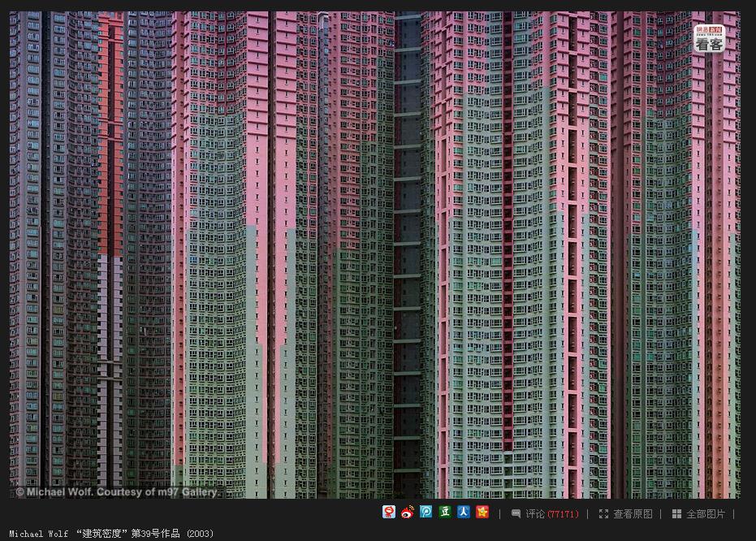
Task: Open the 评论 (77171) comments link
Action: (x=545, y=514)
